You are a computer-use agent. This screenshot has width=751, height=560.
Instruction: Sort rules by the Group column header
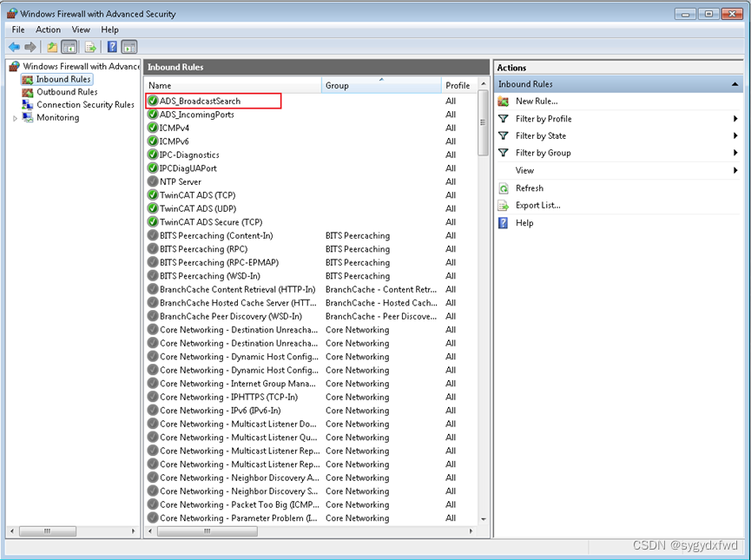click(381, 85)
